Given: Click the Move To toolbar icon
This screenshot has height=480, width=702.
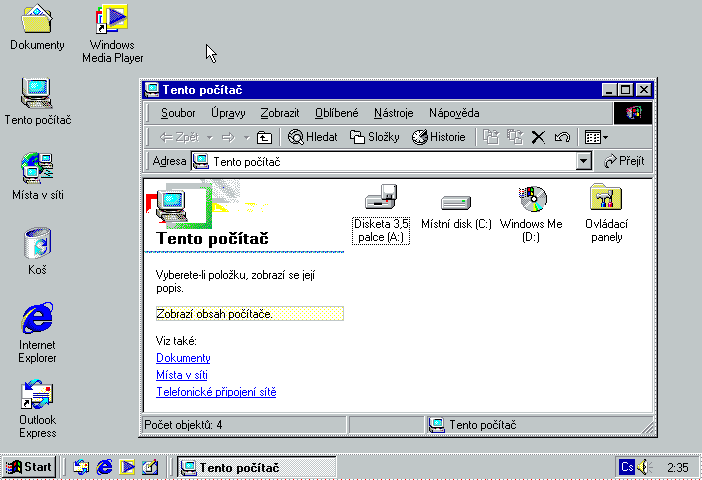Looking at the screenshot, I should click(491, 137).
